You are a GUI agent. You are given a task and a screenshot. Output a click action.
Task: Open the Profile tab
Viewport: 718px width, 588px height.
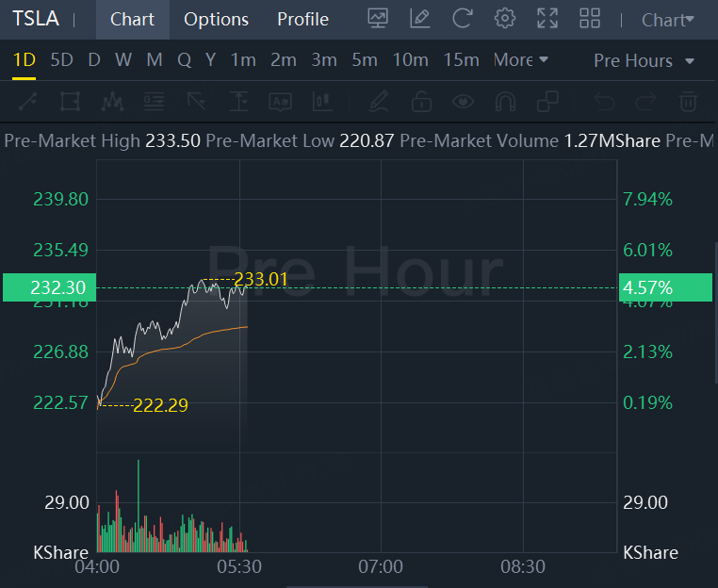[302, 20]
